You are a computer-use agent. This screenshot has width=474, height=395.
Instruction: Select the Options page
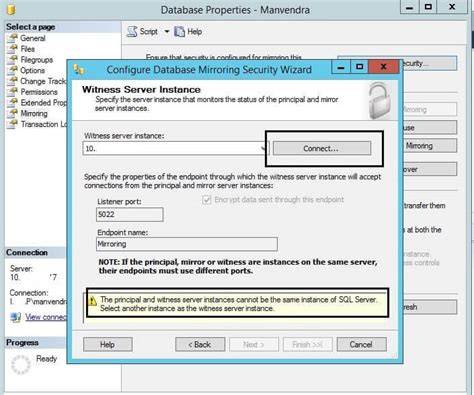pyautogui.click(x=32, y=70)
